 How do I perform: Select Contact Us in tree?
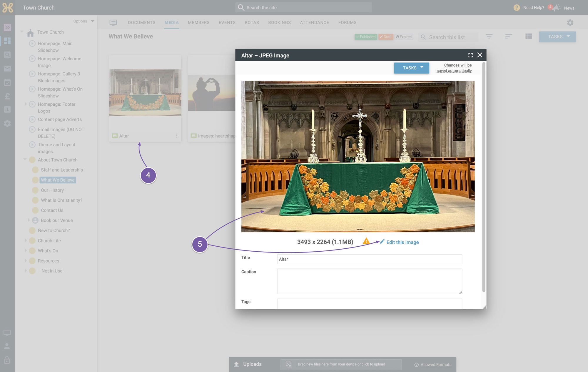(52, 210)
